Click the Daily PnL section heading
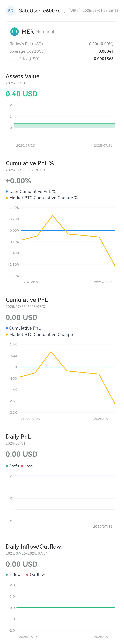124x644 pixels. tap(18, 437)
